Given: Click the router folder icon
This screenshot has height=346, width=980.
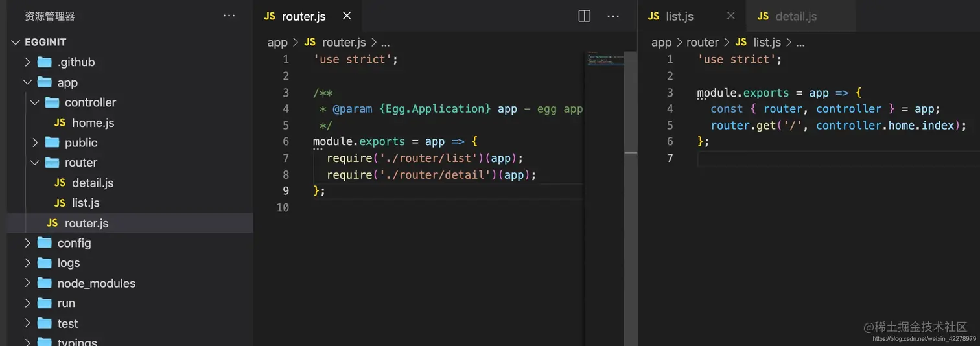Looking at the screenshot, I should point(52,163).
